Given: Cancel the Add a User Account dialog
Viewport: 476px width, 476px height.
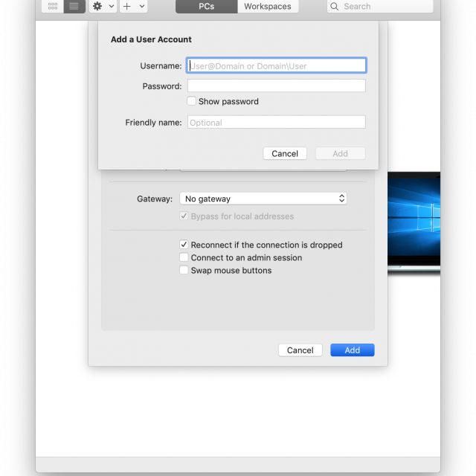Looking at the screenshot, I should click(285, 153).
